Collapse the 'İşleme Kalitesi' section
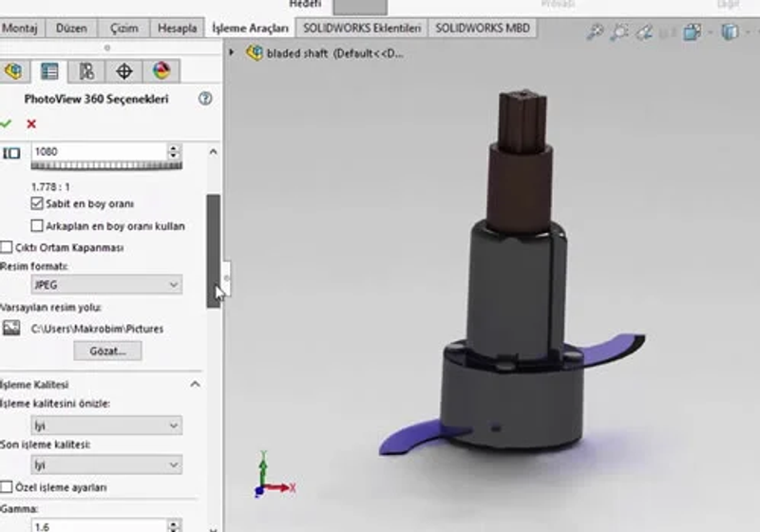 pyautogui.click(x=196, y=384)
